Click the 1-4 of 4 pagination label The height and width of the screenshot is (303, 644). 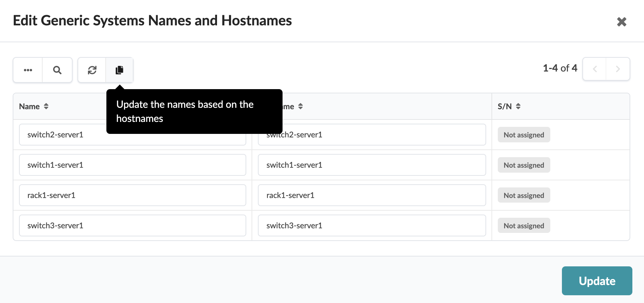pyautogui.click(x=560, y=68)
